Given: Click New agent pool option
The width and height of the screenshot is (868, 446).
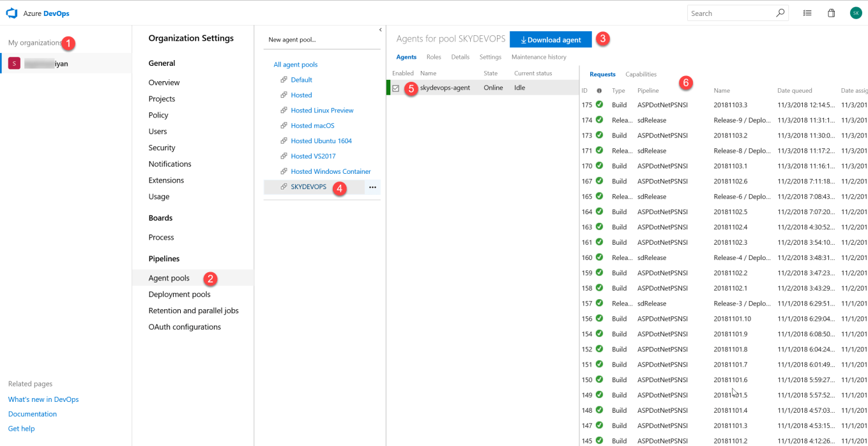Looking at the screenshot, I should [292, 40].
